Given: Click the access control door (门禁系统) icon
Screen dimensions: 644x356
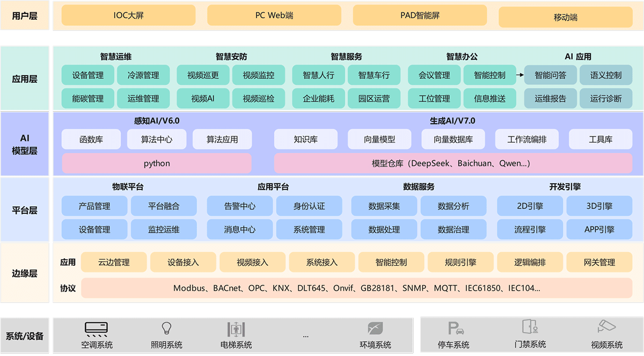Looking at the screenshot, I should pos(530,326).
